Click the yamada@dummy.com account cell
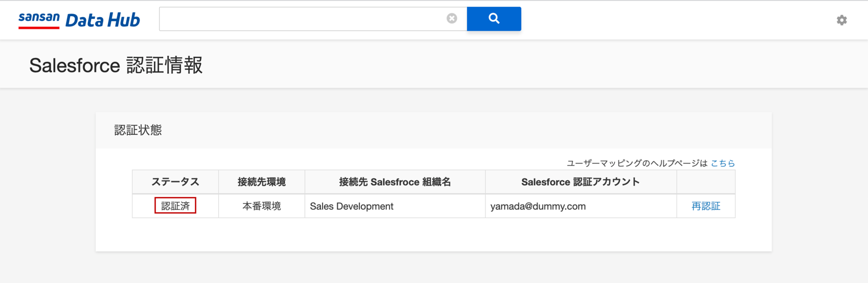Image resolution: width=868 pixels, height=283 pixels. [x=581, y=206]
